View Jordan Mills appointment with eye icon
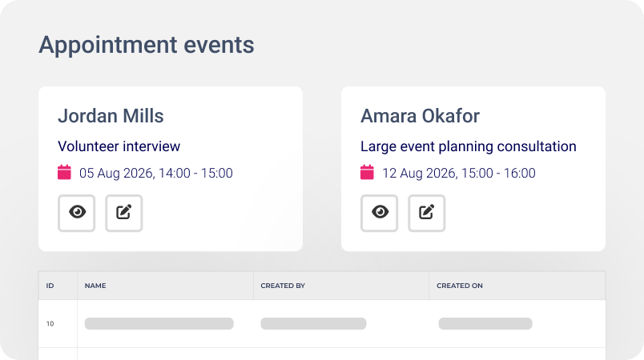The height and width of the screenshot is (360, 644). point(77,214)
